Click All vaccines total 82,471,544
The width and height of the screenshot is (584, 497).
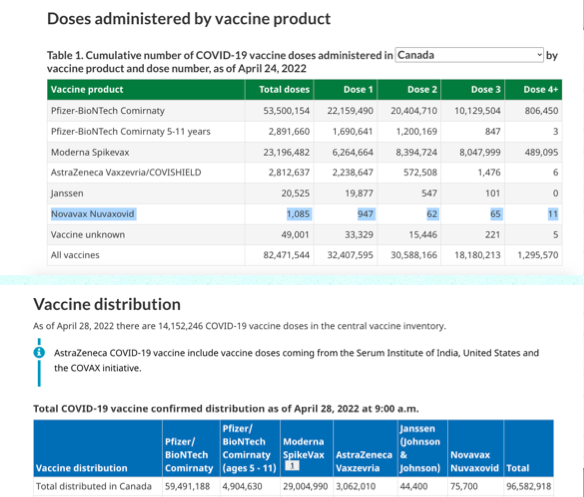[286, 255]
